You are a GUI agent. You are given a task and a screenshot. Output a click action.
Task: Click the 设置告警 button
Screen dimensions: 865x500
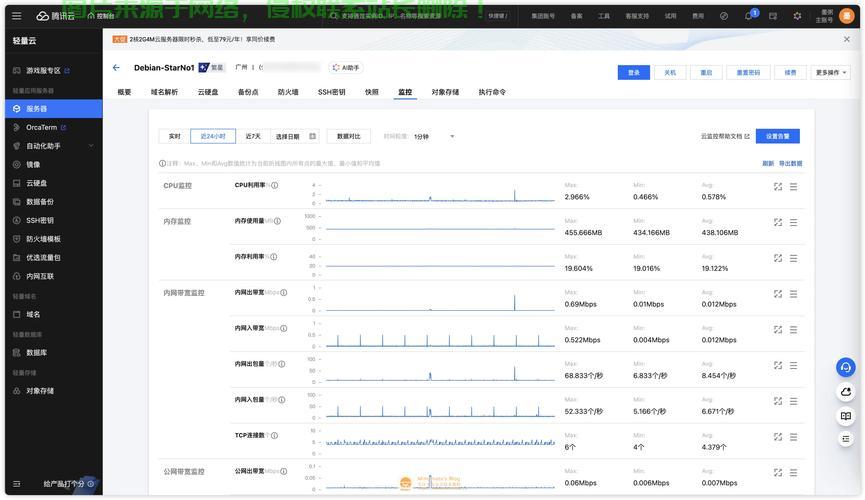pos(777,136)
